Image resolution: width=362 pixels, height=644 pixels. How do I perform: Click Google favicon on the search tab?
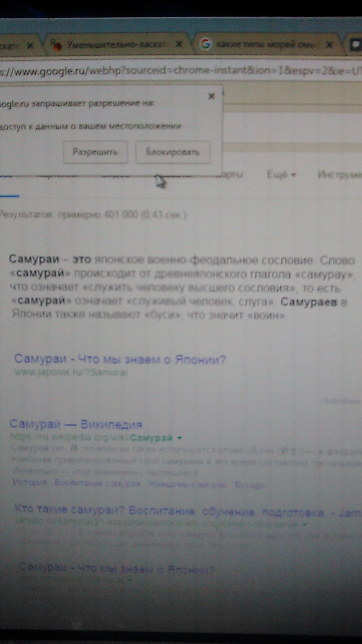pyautogui.click(x=205, y=44)
